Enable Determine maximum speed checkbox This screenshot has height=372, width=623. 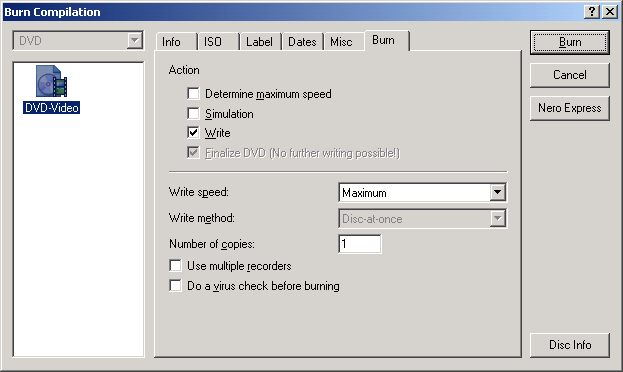point(193,94)
